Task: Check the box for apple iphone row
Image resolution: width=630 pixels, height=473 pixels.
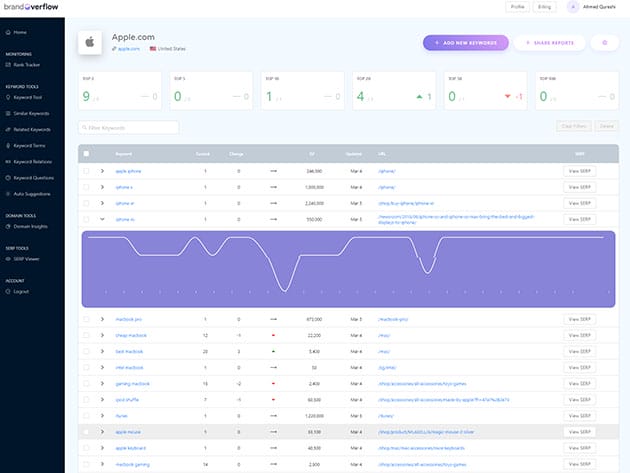Action: [86, 171]
